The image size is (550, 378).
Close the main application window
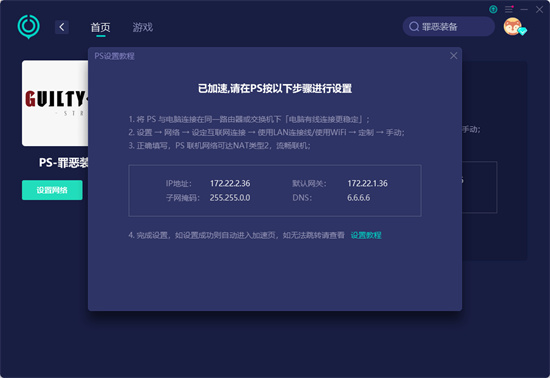click(x=539, y=9)
